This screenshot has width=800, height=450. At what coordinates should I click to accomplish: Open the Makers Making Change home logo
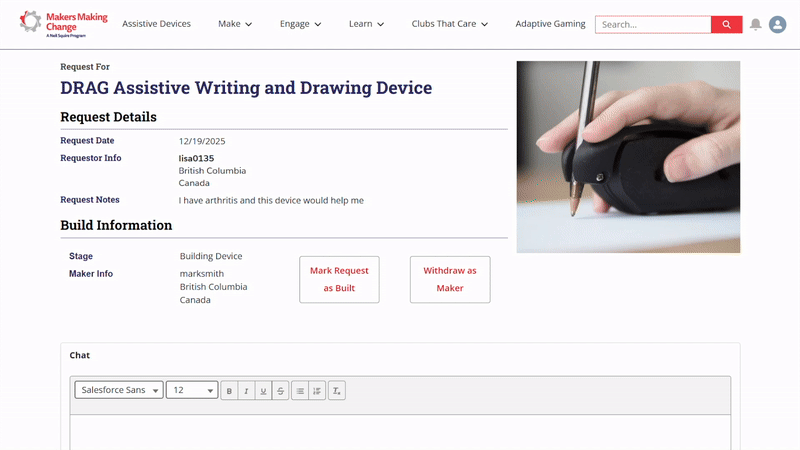pos(63,24)
